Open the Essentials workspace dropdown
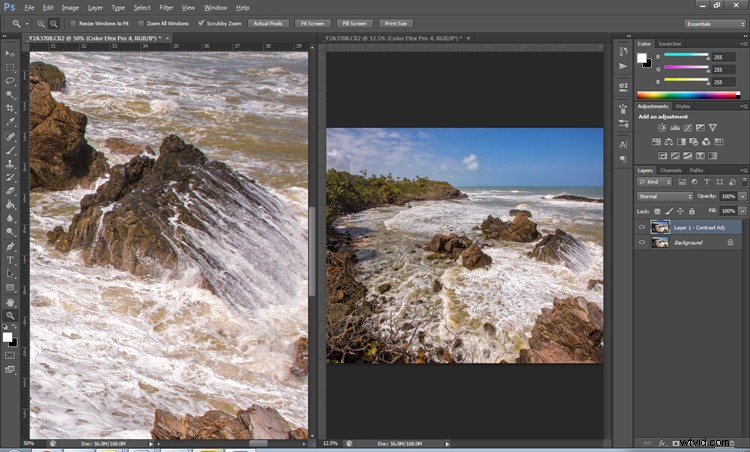 point(715,24)
